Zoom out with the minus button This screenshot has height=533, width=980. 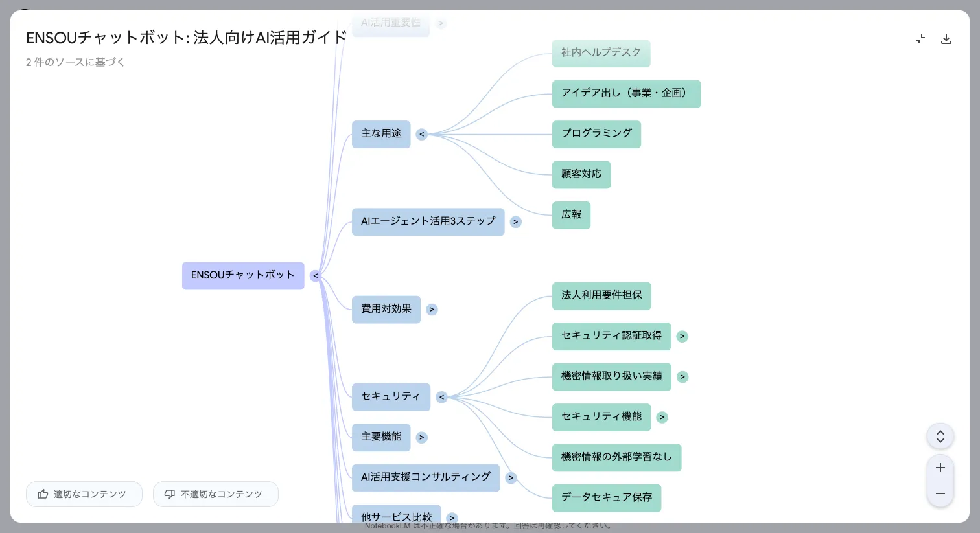point(940,493)
